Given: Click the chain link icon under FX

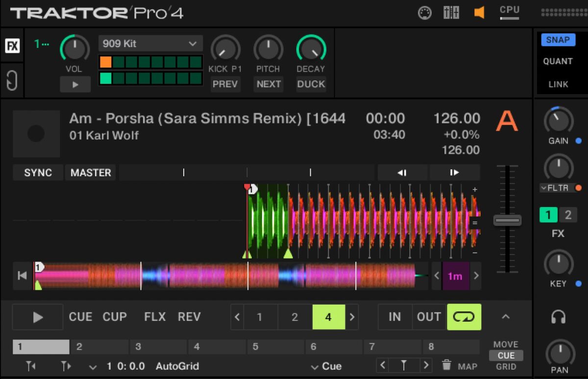Looking at the screenshot, I should (12, 80).
